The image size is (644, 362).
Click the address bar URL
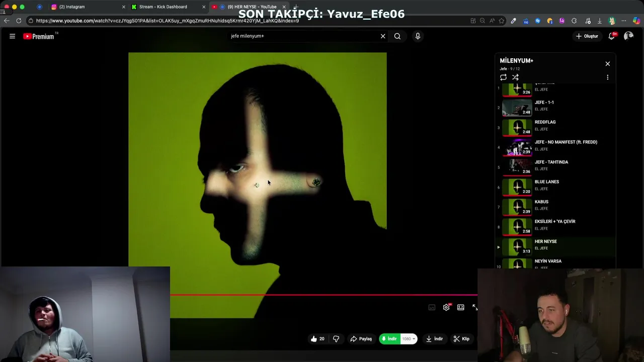pos(168,21)
